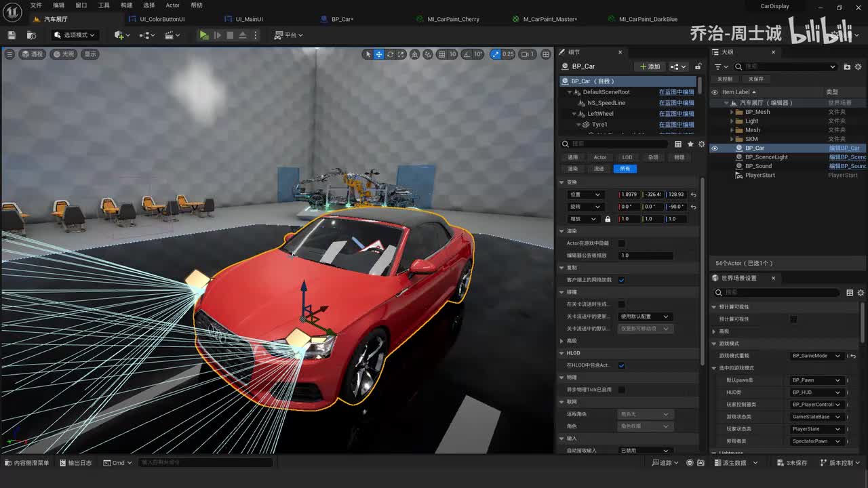This screenshot has width=868, height=488.
Task: Open the content browser via folder-search icon
Action: click(31, 35)
